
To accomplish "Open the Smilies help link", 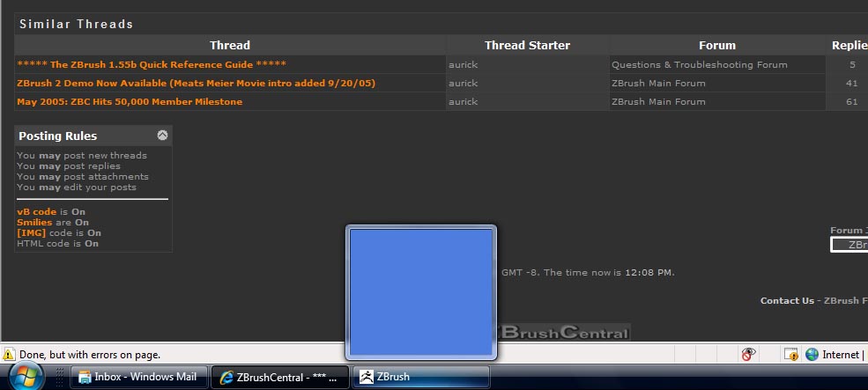I will [34, 223].
